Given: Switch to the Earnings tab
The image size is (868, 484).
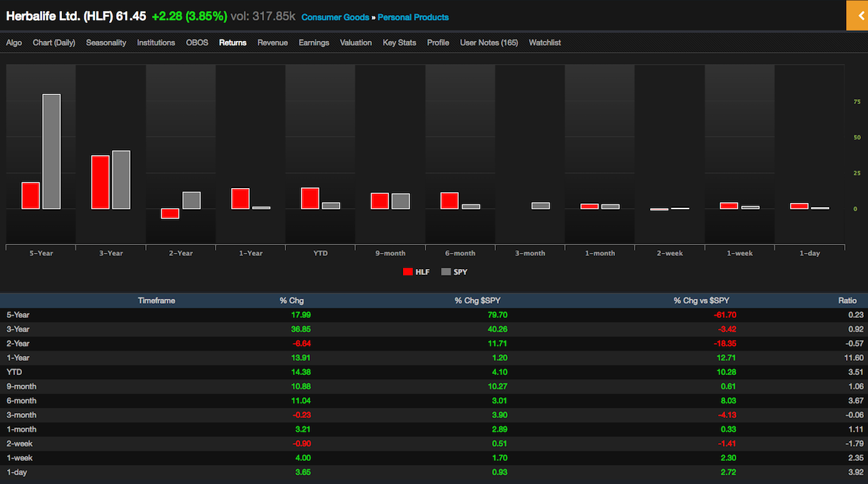Looking at the screenshot, I should click(314, 43).
